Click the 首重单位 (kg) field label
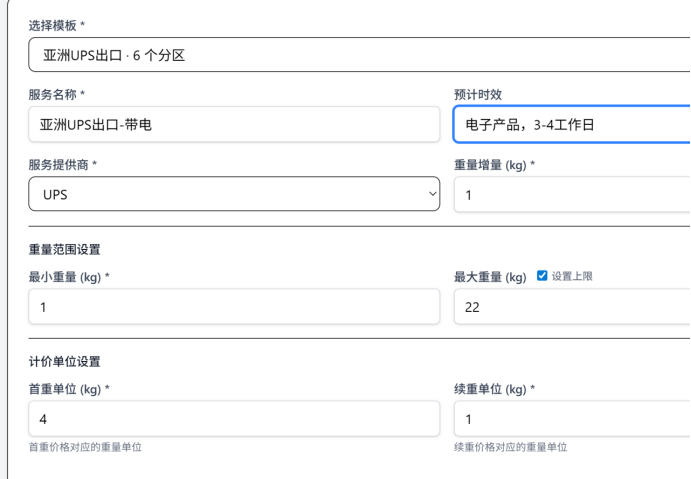691x479 pixels. coord(67,389)
